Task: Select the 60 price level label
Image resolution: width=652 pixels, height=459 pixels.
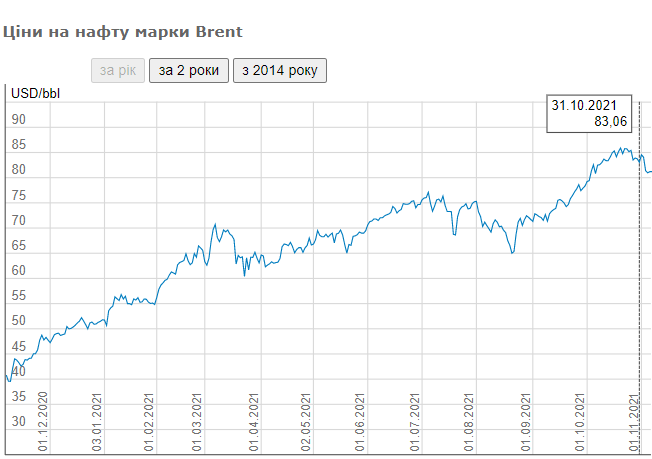Action: click(x=18, y=271)
